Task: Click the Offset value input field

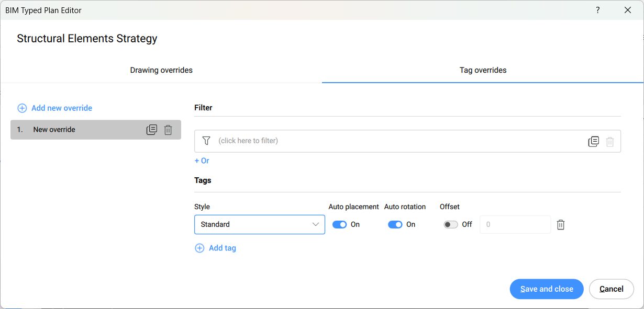Action: [x=515, y=225]
